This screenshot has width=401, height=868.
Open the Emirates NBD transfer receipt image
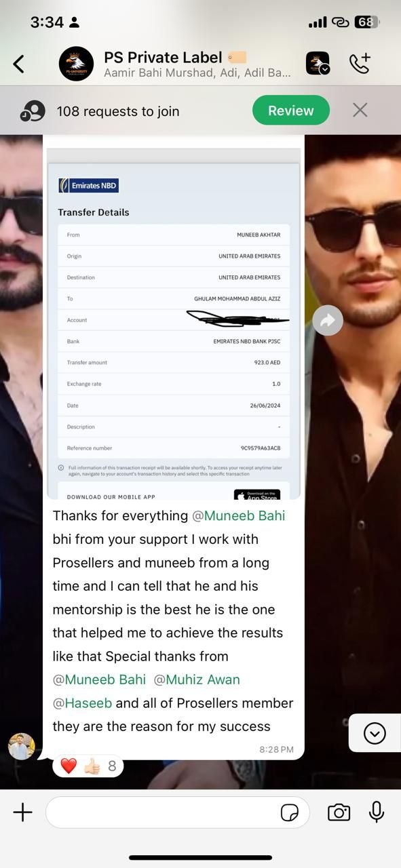173,324
